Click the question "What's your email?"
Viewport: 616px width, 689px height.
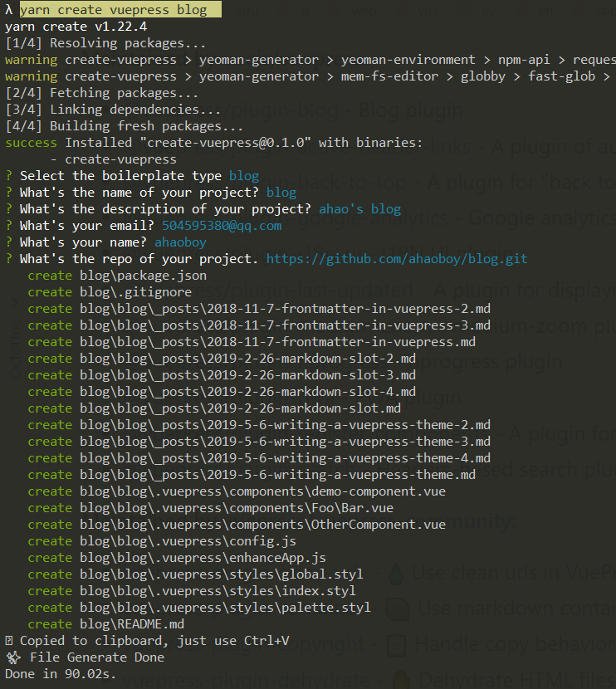pos(87,226)
